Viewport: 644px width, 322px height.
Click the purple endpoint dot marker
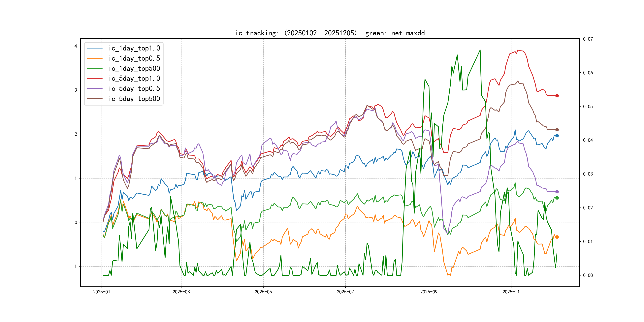(557, 192)
